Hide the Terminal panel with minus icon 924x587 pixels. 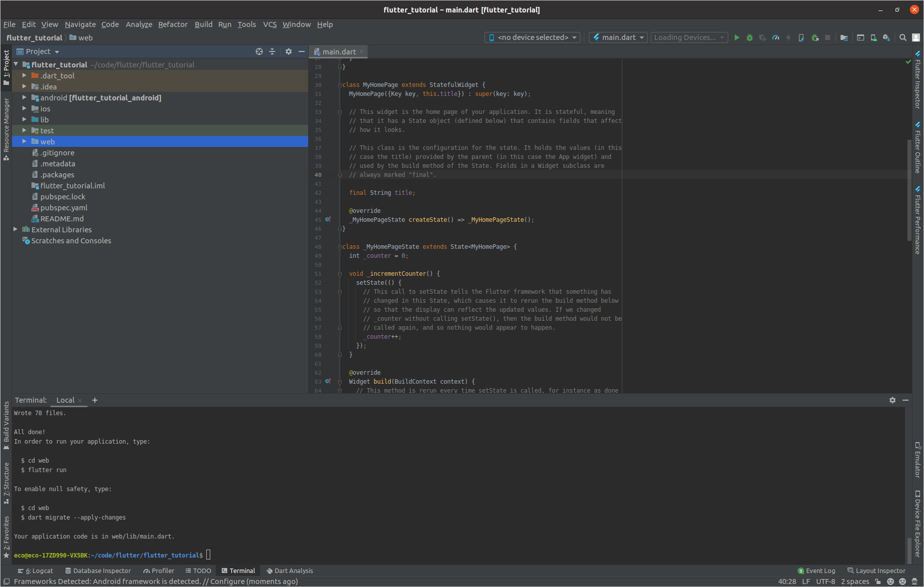[905, 400]
